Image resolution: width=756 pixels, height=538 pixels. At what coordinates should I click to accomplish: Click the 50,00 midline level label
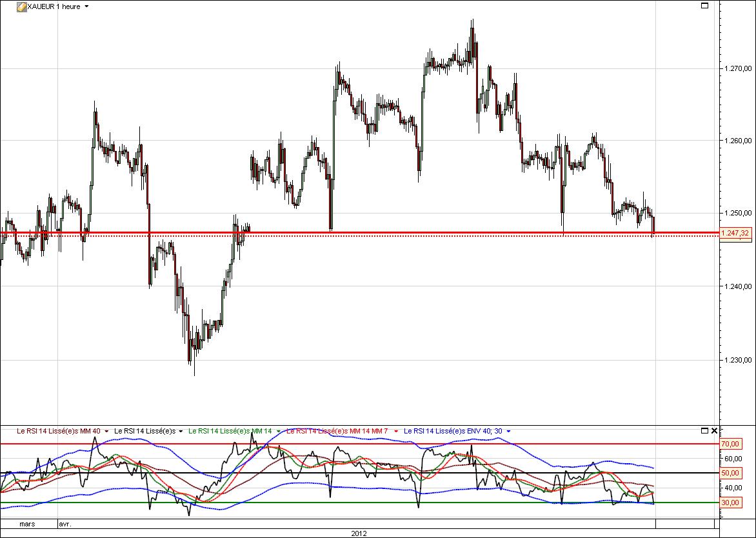[x=730, y=473]
